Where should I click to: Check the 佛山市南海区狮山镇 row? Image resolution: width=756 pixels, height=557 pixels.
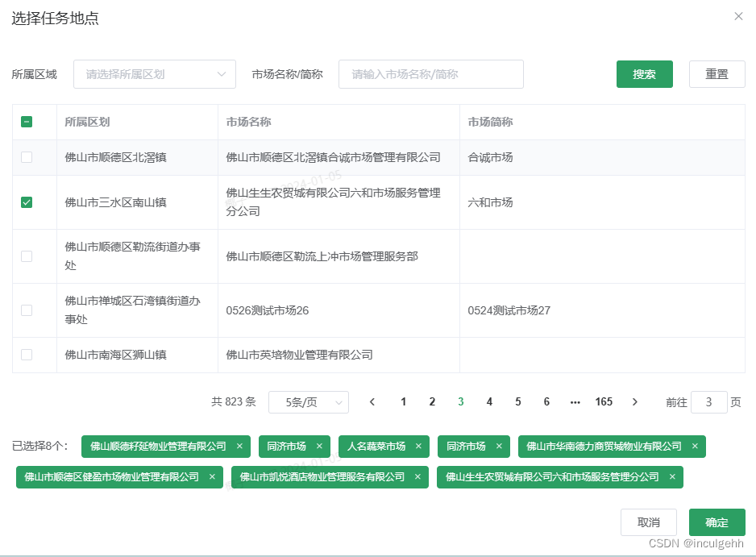coord(24,354)
